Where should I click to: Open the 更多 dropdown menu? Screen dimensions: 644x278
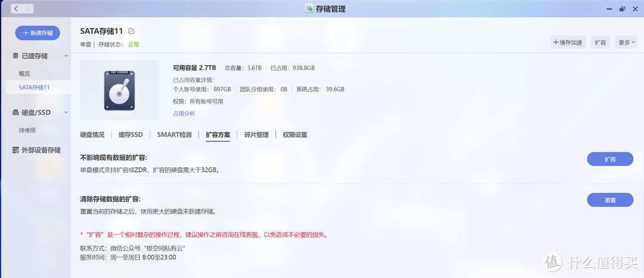coord(626,42)
